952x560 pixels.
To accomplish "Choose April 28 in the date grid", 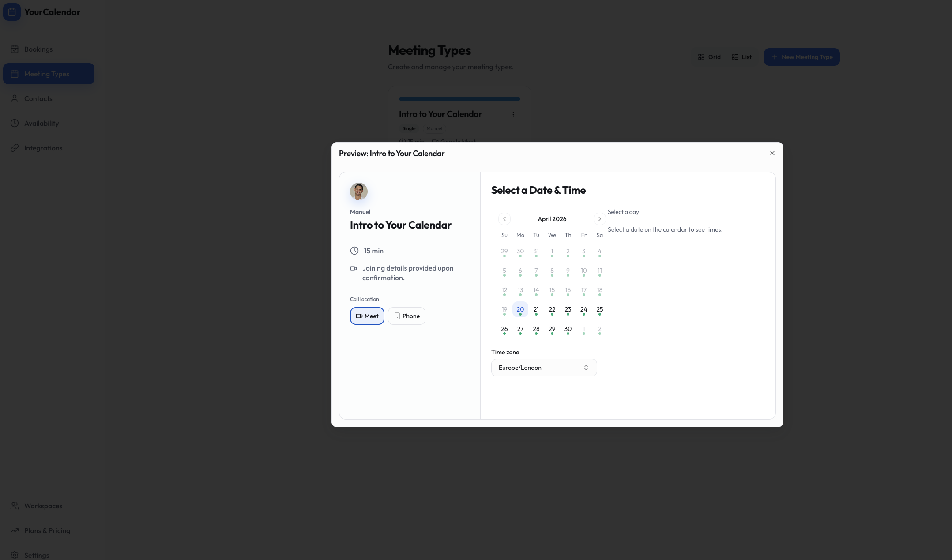I will 536,329.
